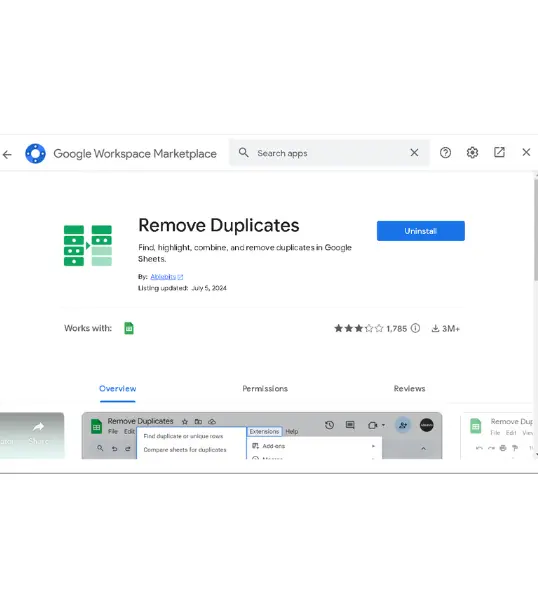
Task: Click the vertical scrollbar thumb
Action: click(x=536, y=229)
